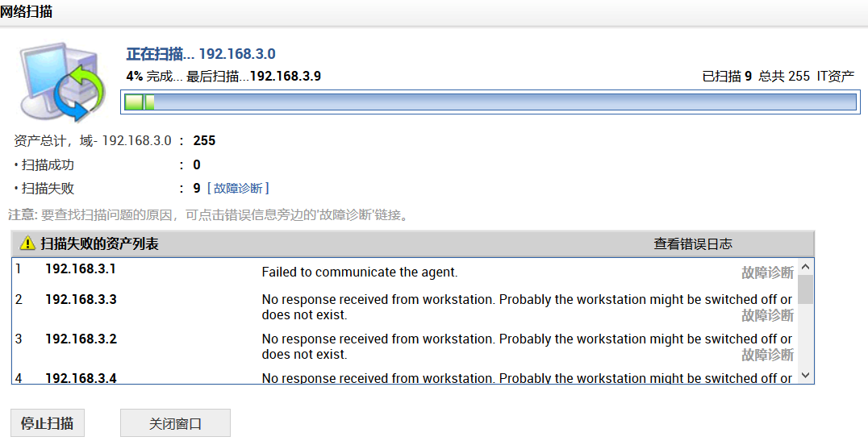Click 故障诊断 for 192.168.3.2

click(x=767, y=355)
